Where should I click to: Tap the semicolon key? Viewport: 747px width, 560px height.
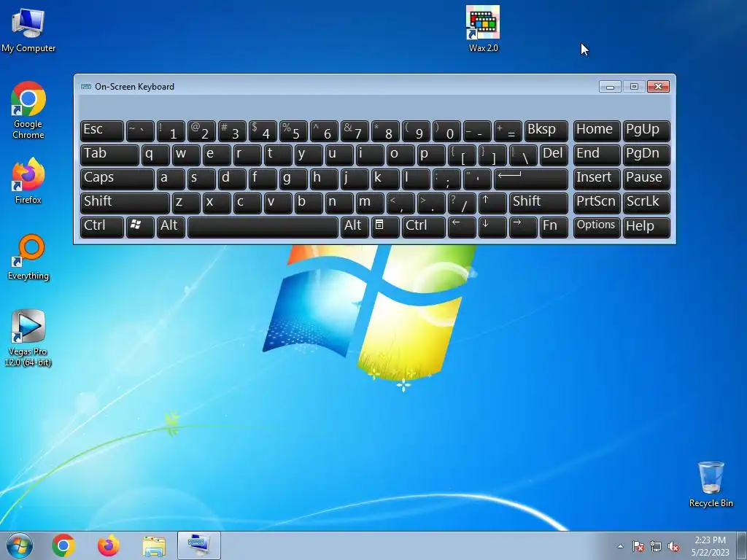point(446,179)
